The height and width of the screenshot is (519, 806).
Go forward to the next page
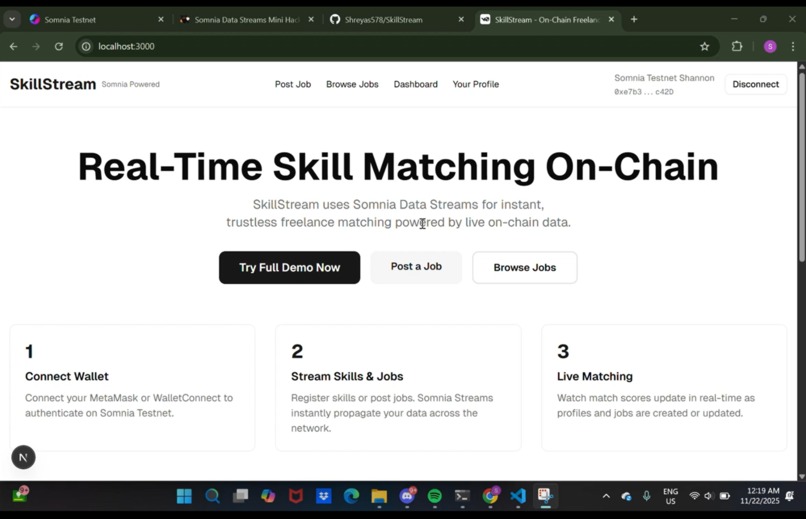[x=35, y=46]
